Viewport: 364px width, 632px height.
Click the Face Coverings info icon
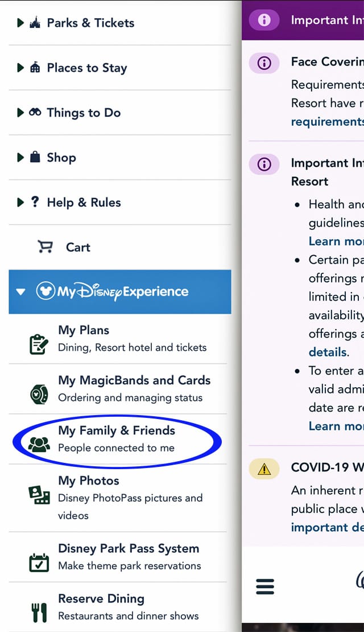264,63
